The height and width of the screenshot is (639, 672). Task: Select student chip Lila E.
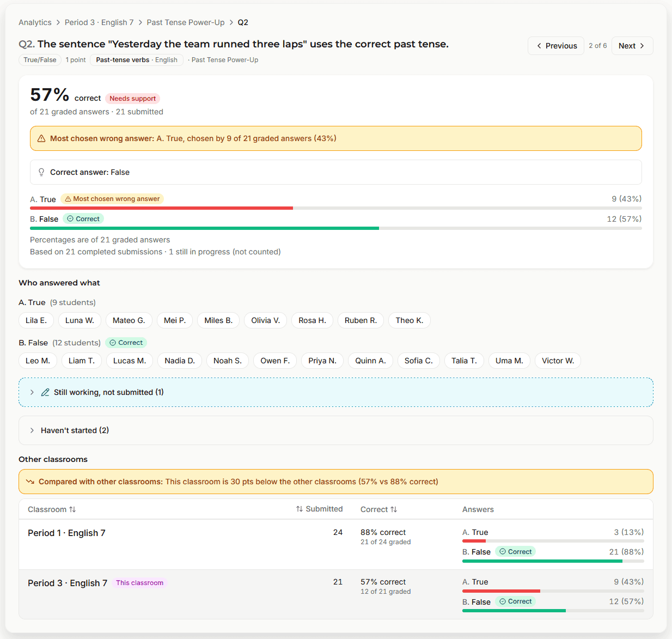[36, 320]
